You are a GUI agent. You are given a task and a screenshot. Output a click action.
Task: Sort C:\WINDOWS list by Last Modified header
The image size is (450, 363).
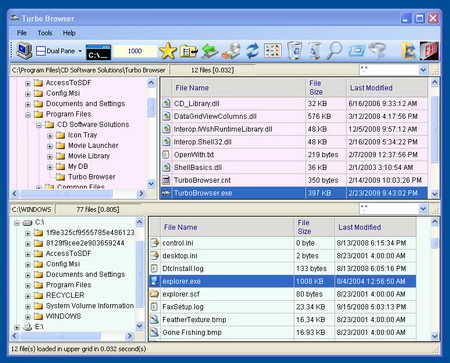pyautogui.click(x=375, y=227)
